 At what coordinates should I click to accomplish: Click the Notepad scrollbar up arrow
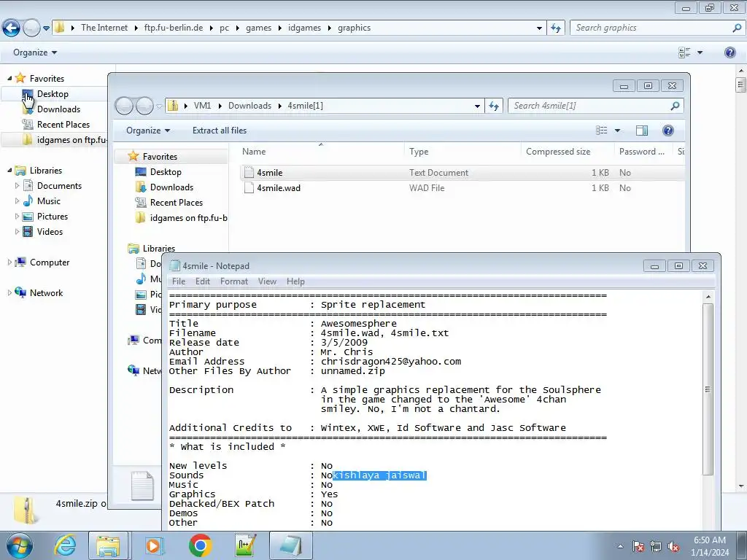pos(708,297)
